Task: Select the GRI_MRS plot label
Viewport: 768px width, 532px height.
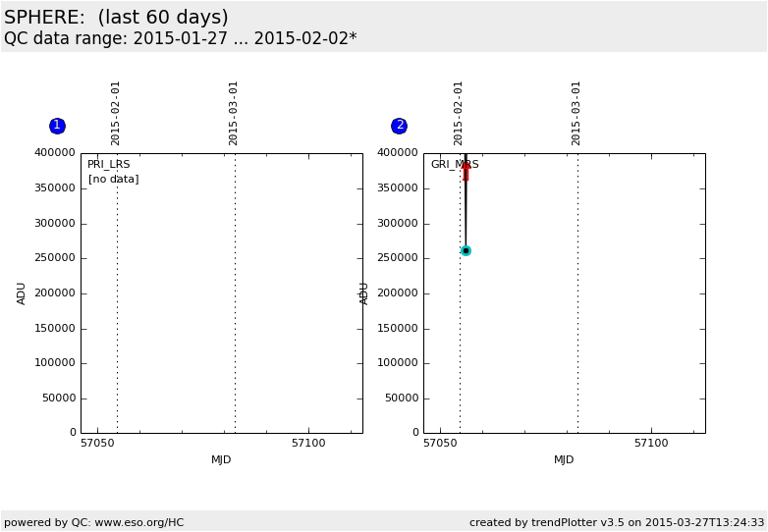Action: [454, 165]
